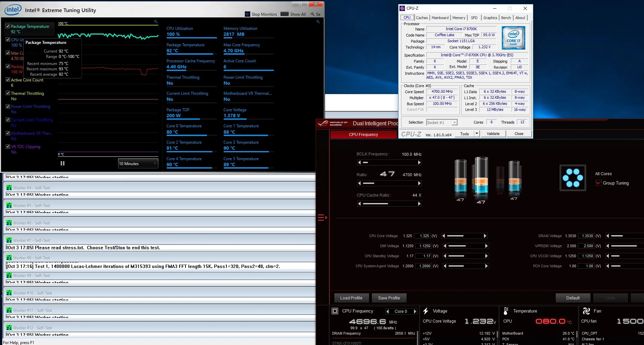Click the CPU System Agent Voltage 1.2000 field

(424, 266)
